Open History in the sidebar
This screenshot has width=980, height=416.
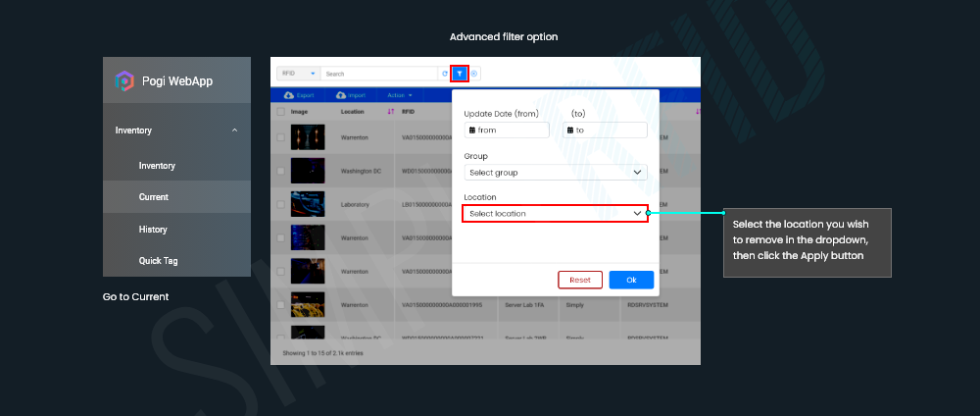[153, 230]
